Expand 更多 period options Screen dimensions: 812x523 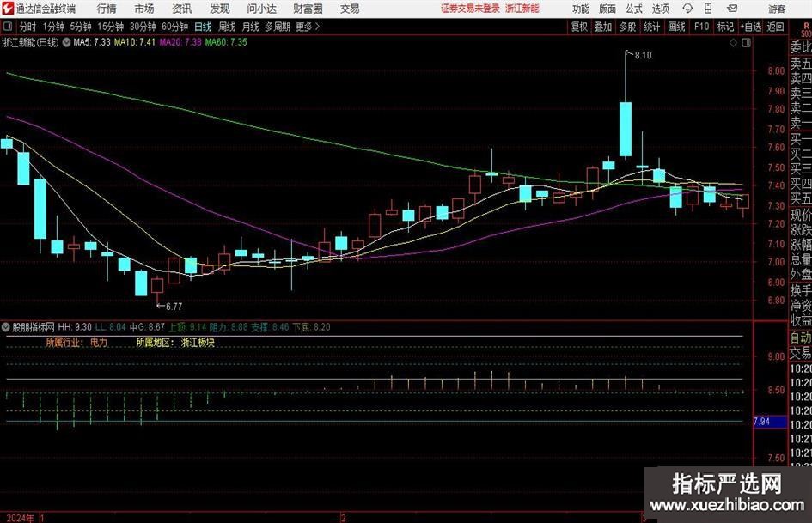pos(308,27)
